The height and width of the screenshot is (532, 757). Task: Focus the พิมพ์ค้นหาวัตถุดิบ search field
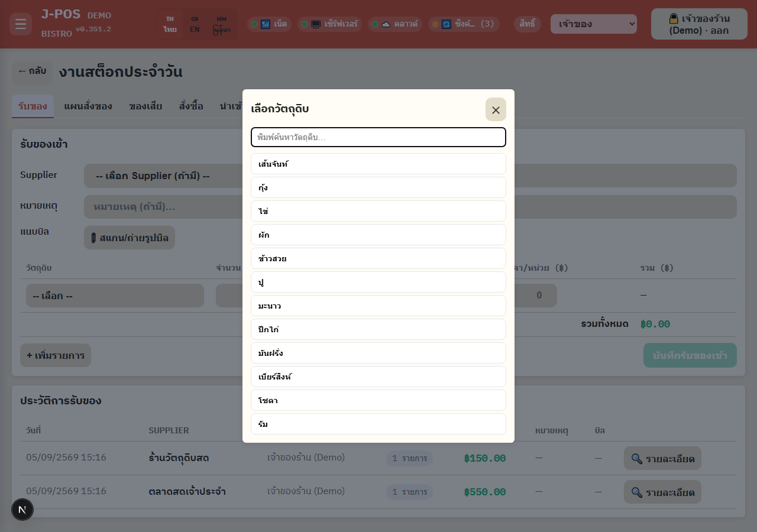[x=378, y=137]
